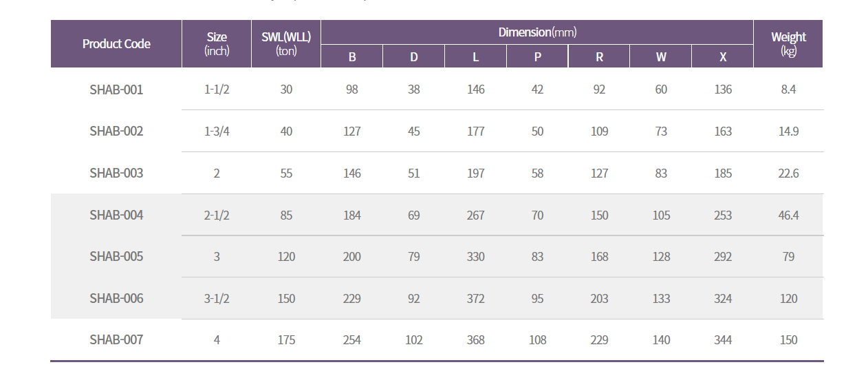Click the Size (inch) column header
Image resolution: width=868 pixels, height=389 pixels.
coord(217,44)
